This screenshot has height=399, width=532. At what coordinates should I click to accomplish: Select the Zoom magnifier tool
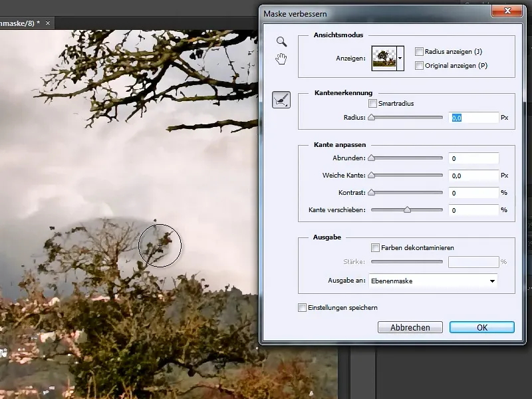coord(281,42)
